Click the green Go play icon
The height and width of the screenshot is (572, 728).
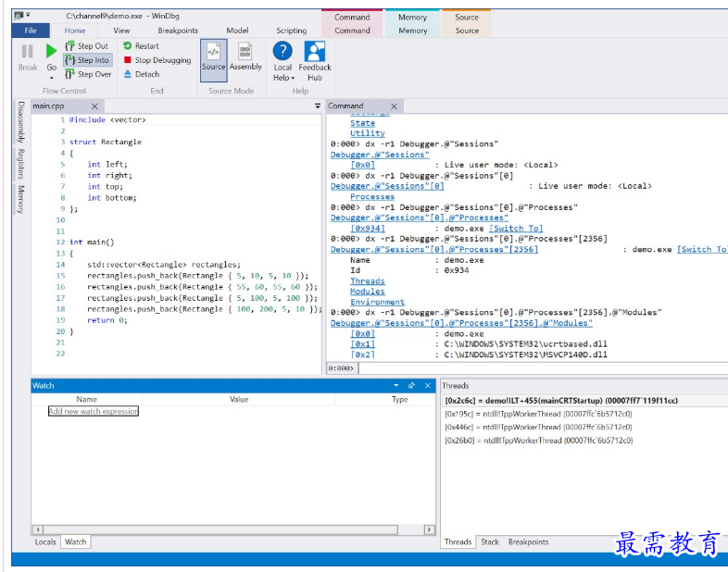click(x=51, y=51)
